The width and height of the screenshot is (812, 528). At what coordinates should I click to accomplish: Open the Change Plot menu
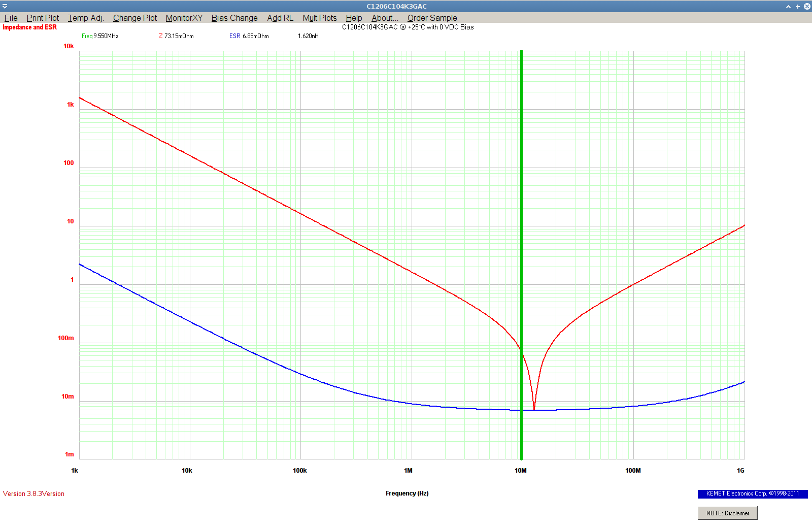pos(135,18)
